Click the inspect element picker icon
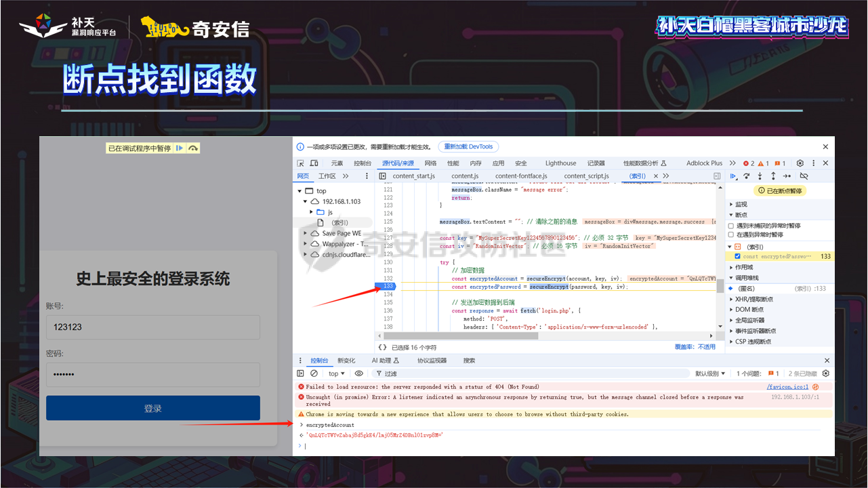Image resolution: width=868 pixels, height=488 pixels. pos(301,163)
